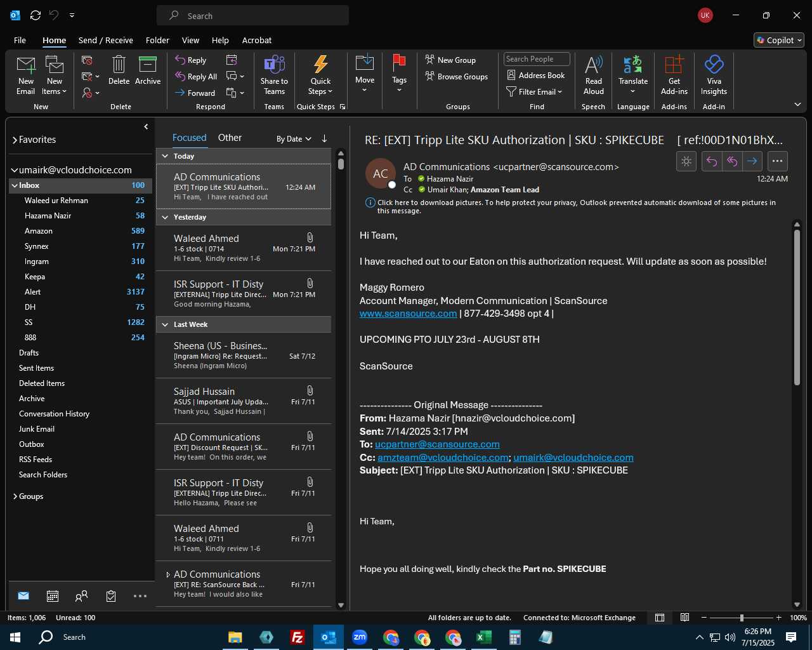Open Zoom from taskbar
Image resolution: width=812 pixels, height=650 pixels.
pos(360,637)
